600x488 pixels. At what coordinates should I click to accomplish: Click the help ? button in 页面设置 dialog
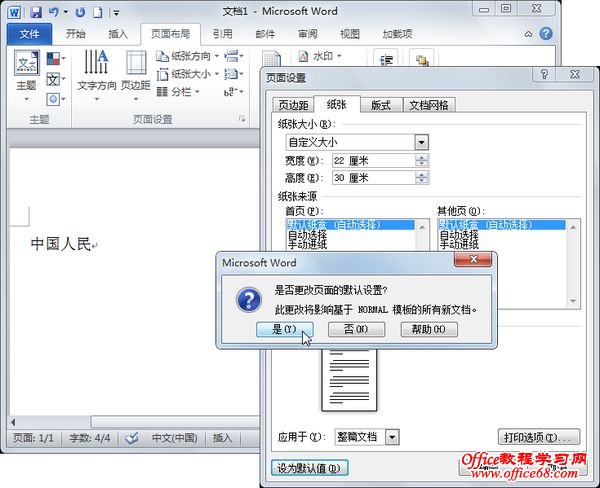click(x=544, y=74)
